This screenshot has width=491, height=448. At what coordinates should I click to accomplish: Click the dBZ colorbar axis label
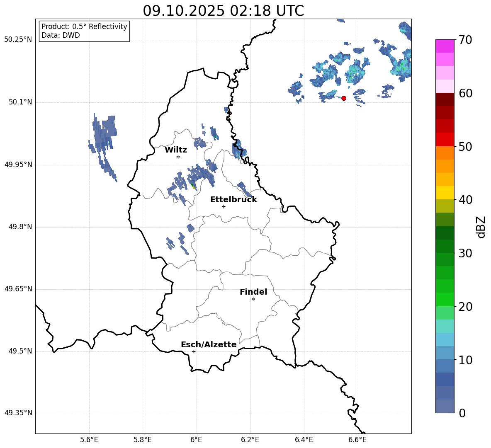click(x=481, y=227)
